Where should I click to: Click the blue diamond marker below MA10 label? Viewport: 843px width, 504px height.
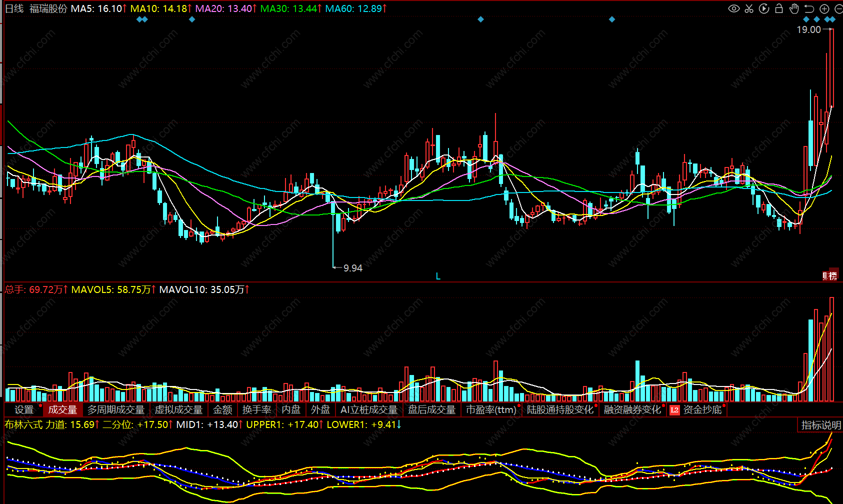tap(192, 19)
